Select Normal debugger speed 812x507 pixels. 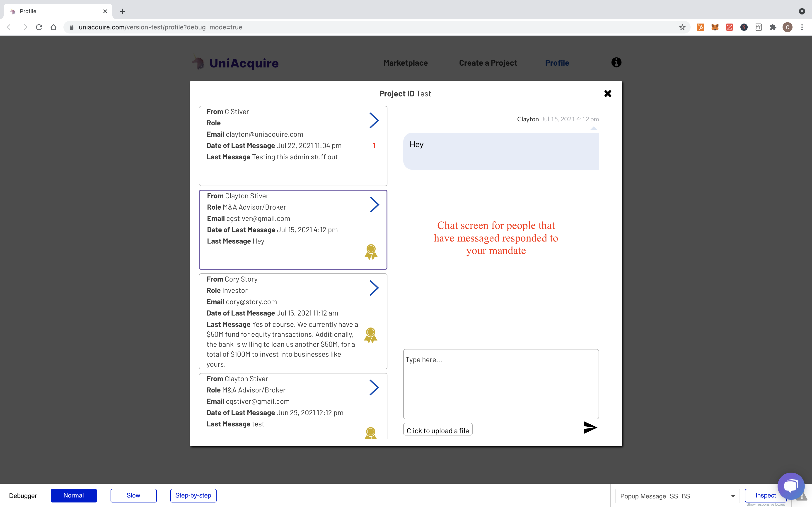(73, 495)
